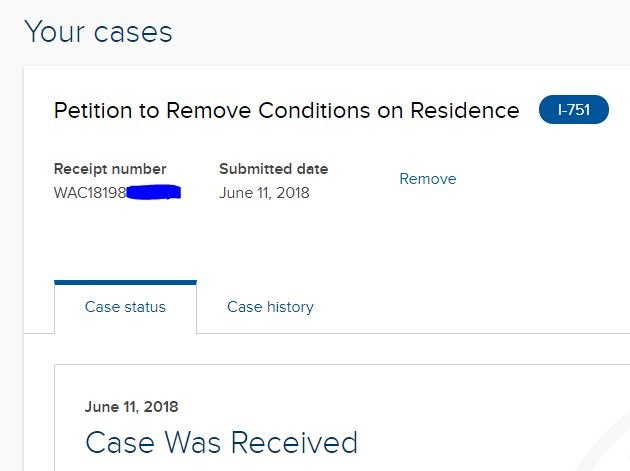Viewport: 630px width, 471px height.
Task: Click the word cases in the page heading
Action: pyautogui.click(x=133, y=32)
